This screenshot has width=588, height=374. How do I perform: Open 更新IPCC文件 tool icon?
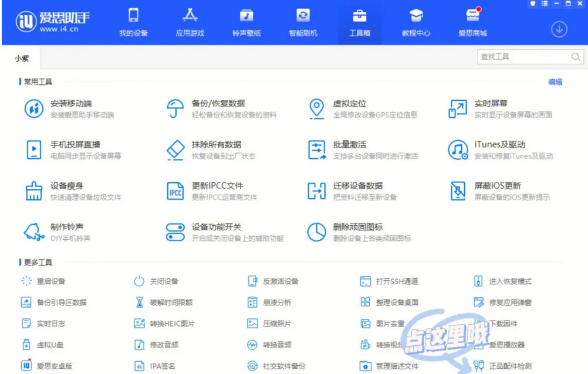(x=175, y=191)
